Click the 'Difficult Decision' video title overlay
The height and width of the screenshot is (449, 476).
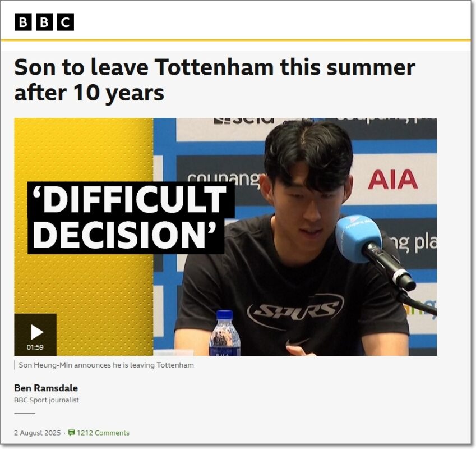click(x=131, y=218)
